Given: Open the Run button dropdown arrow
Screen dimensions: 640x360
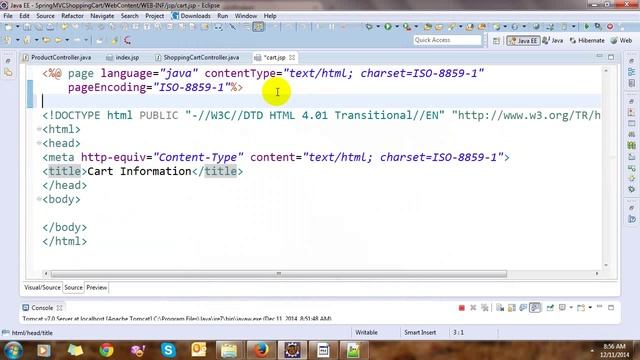Looking at the screenshot, I should coord(397,27).
